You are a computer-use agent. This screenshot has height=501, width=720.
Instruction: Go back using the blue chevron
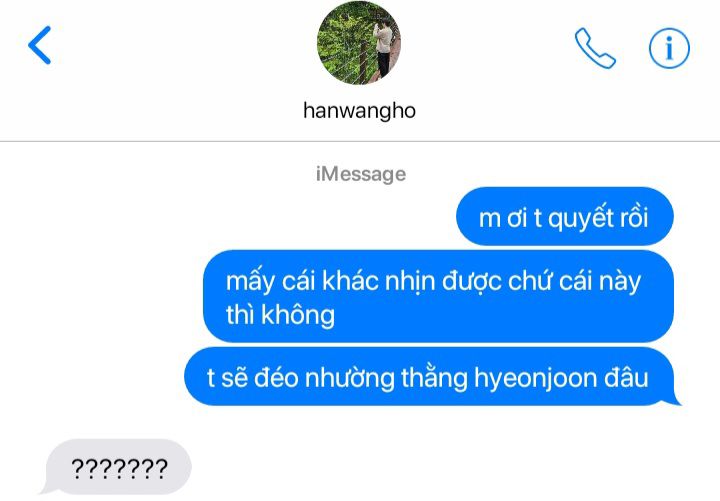[39, 45]
